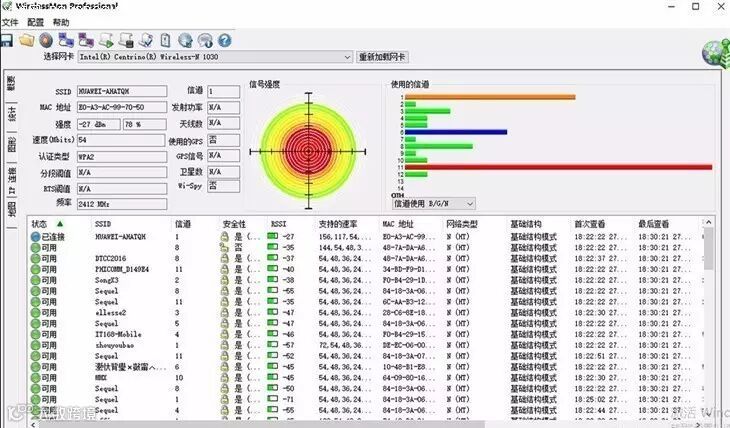
Task: Switch to the IP 连接 side tab
Action: pos(12,181)
